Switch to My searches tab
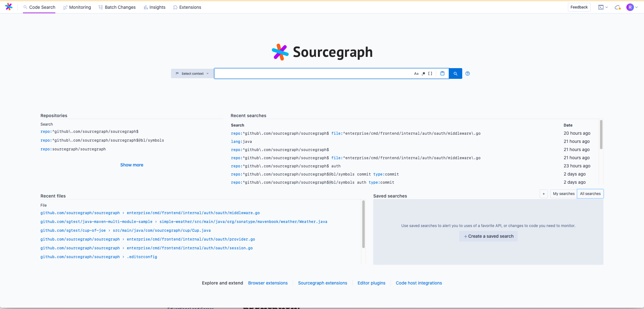 pyautogui.click(x=563, y=194)
